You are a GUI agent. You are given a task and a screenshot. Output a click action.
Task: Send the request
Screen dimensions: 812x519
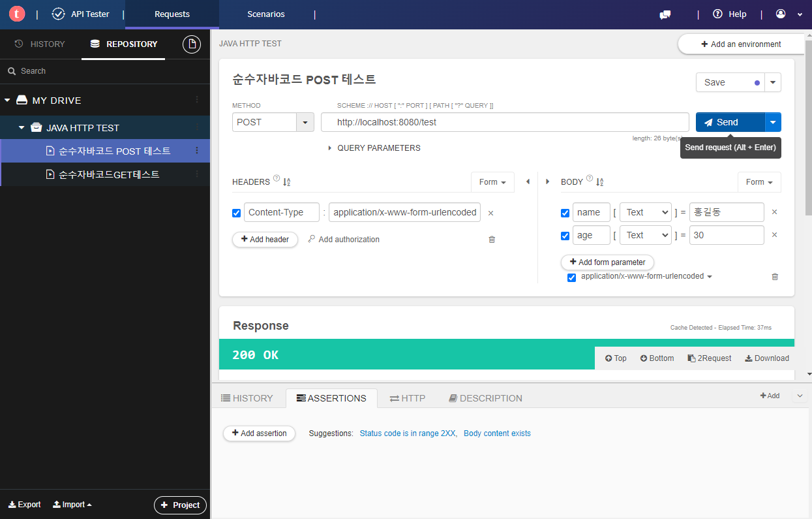[730, 122]
